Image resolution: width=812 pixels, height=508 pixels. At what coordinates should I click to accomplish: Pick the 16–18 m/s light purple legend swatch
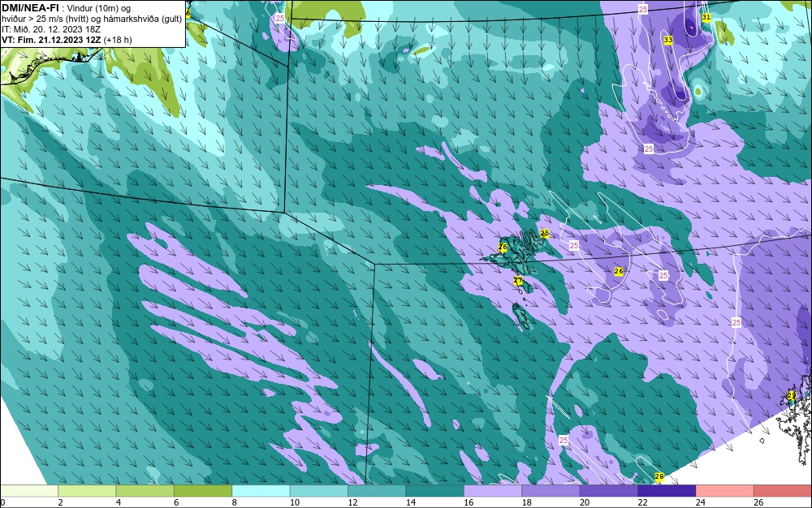click(x=493, y=491)
